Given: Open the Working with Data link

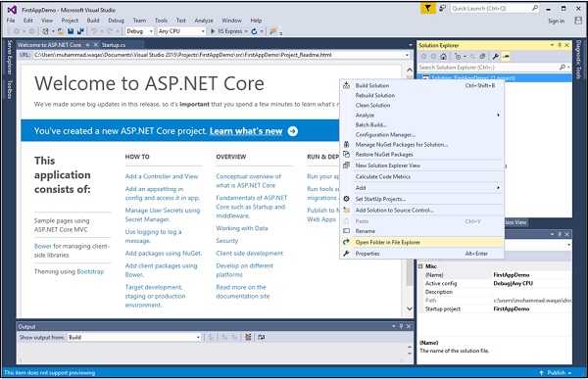Looking at the screenshot, I should click(x=242, y=228).
